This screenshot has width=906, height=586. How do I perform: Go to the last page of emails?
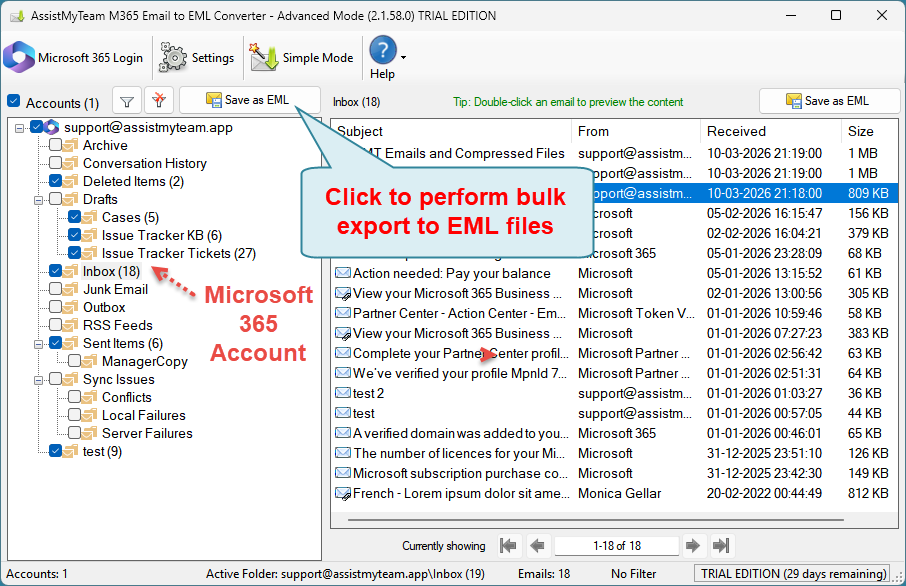tap(721, 546)
